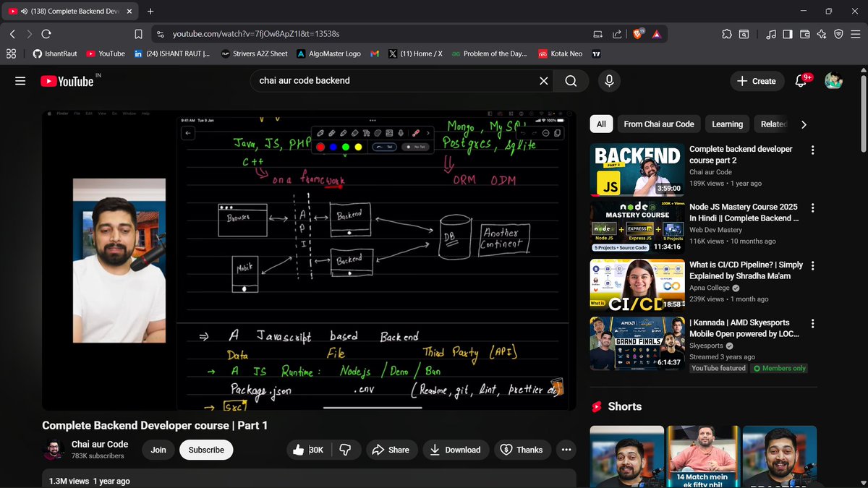
Task: Open the Strivers A2Z Sheet bookmark
Action: point(254,53)
